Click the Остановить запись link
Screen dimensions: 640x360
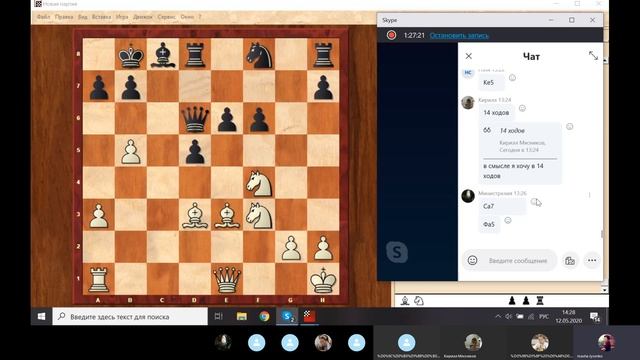pyautogui.click(x=459, y=36)
